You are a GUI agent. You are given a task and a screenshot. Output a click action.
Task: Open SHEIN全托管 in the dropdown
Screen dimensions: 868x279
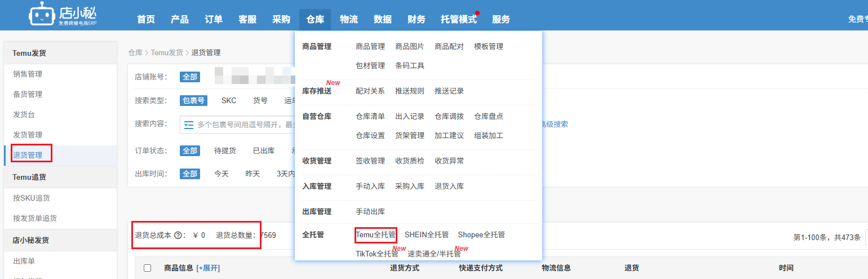[427, 234]
